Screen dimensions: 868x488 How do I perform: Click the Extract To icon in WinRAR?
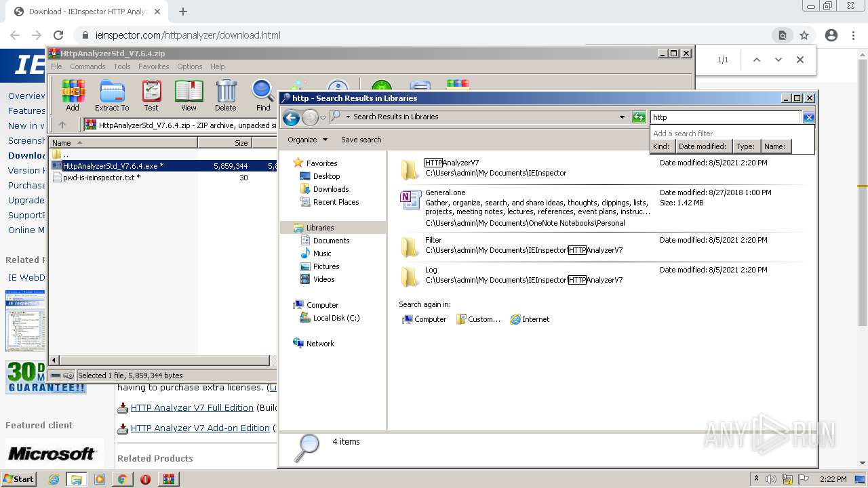coord(112,96)
